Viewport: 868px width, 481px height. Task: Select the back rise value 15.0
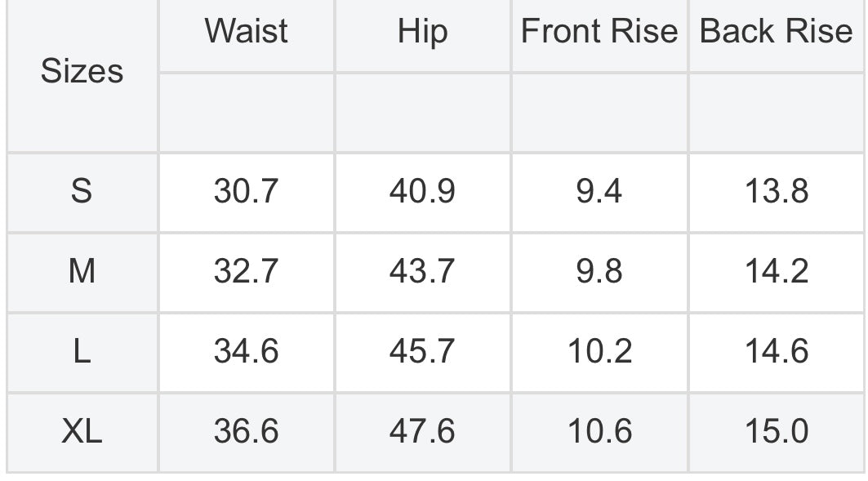click(777, 431)
